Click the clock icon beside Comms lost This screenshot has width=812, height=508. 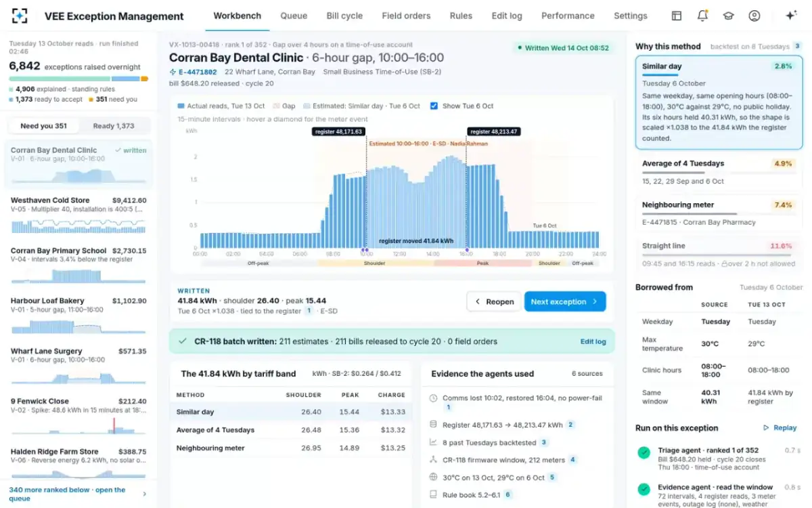pyautogui.click(x=433, y=398)
